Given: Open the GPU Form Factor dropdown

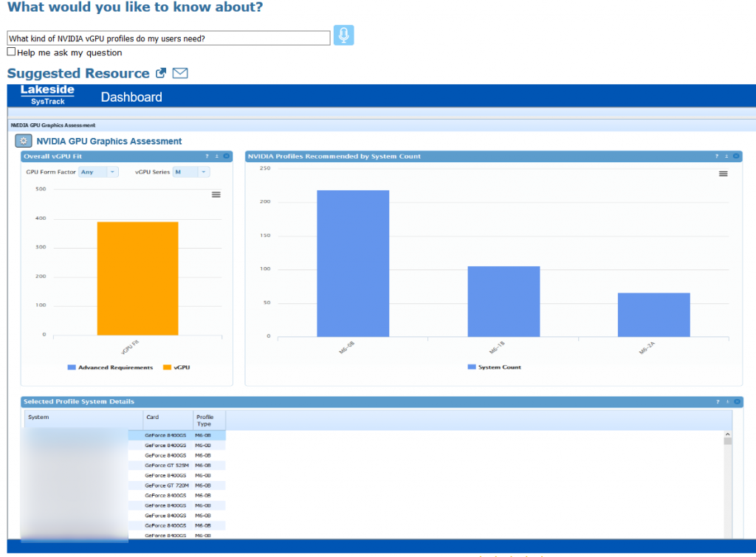Looking at the screenshot, I should (98, 172).
